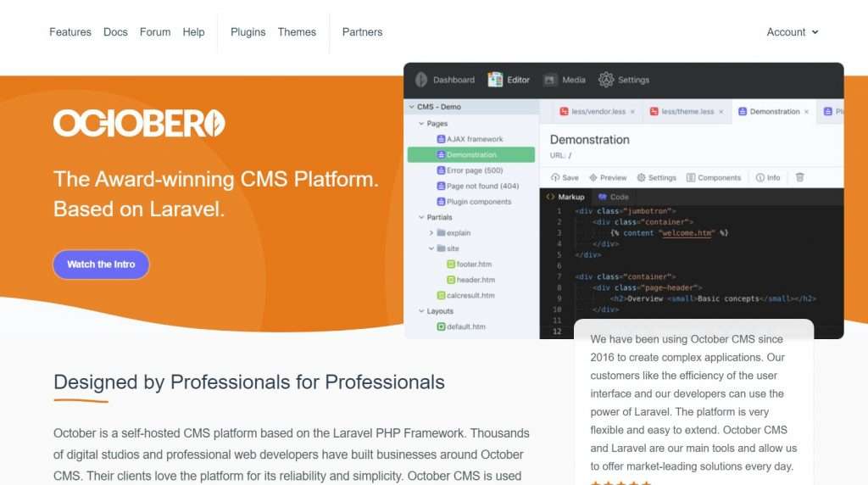
Task: Switch to the Code tab
Action: (x=614, y=197)
